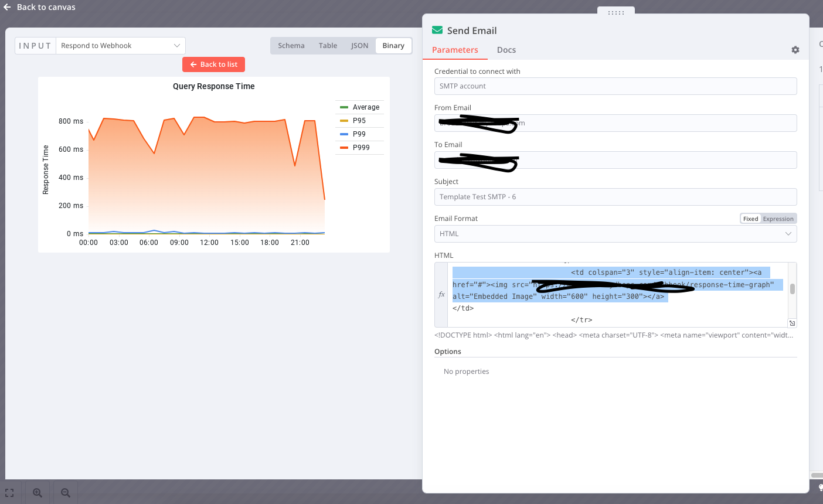Viewport: 823px width, 504px height.
Task: Click the DOCTYPE html preview text
Action: coord(614,335)
